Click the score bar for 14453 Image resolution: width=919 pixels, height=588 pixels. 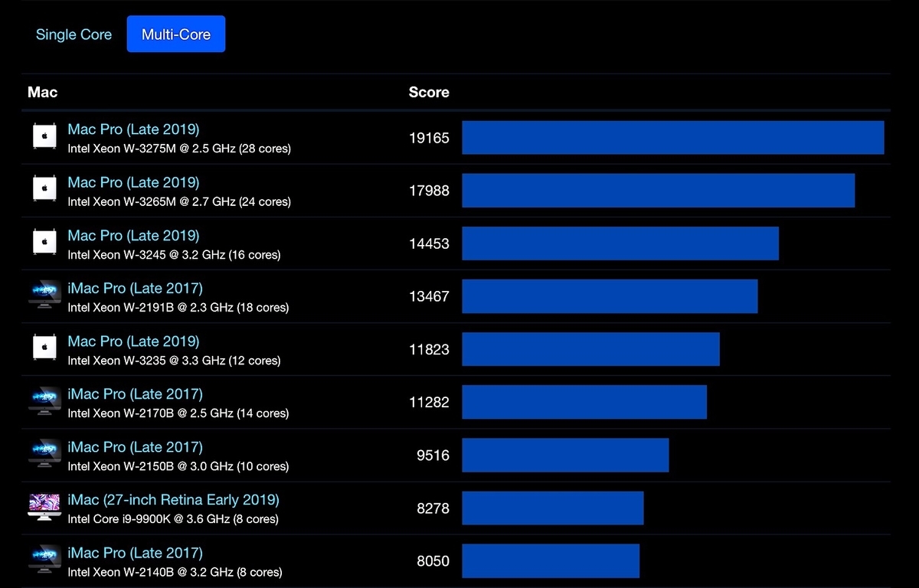point(620,243)
